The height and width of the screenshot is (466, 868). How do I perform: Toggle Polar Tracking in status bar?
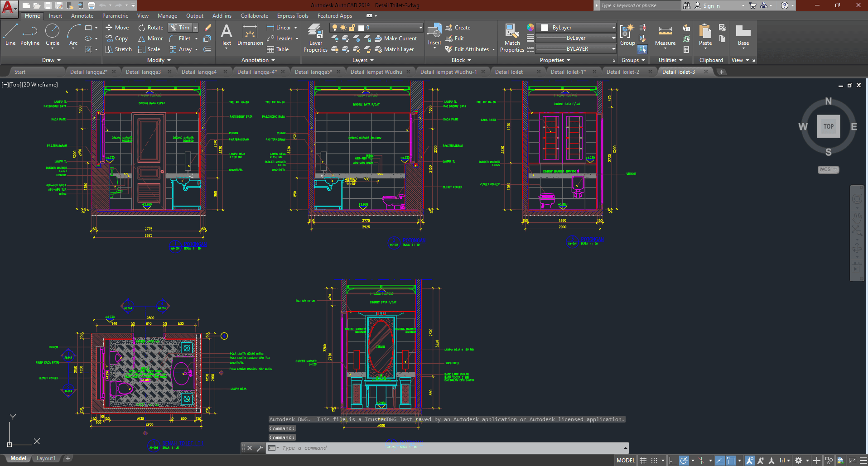click(684, 461)
